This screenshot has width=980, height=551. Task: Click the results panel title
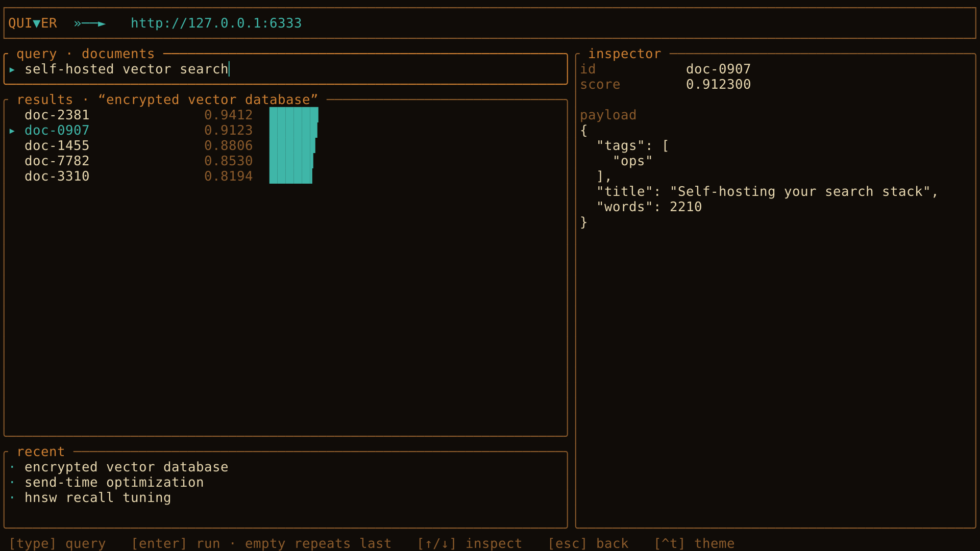tap(167, 99)
